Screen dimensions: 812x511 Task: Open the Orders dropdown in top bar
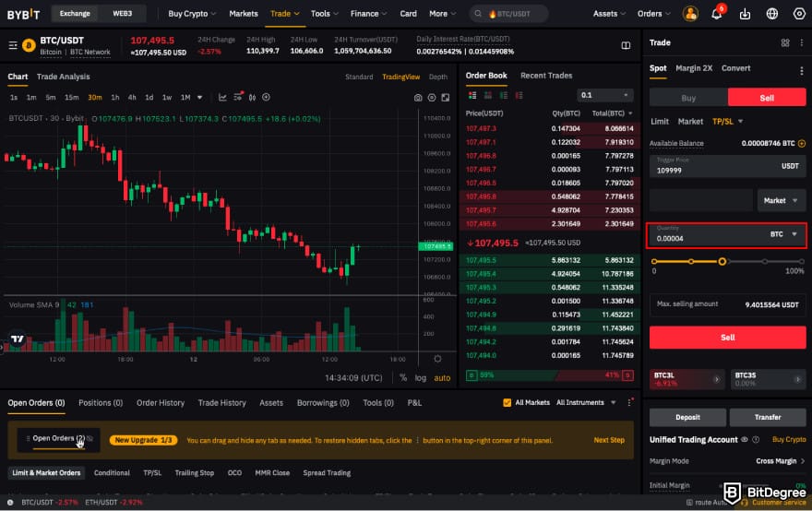(x=653, y=14)
